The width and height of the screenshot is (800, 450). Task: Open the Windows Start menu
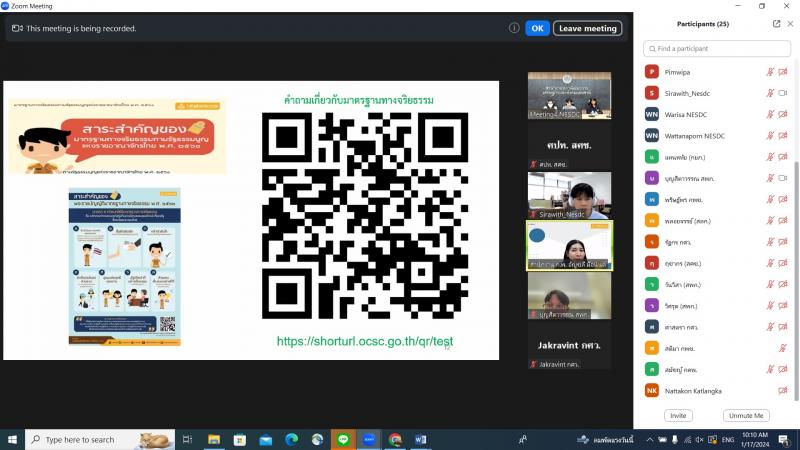(x=12, y=439)
